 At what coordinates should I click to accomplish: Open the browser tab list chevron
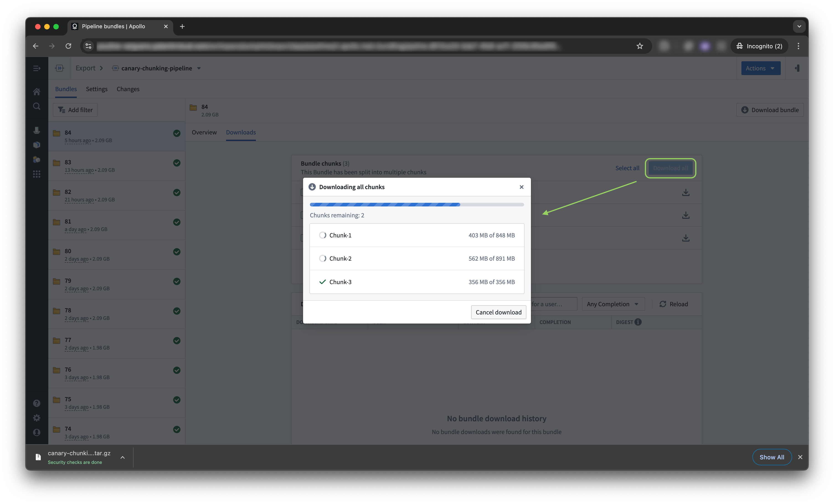pyautogui.click(x=799, y=26)
